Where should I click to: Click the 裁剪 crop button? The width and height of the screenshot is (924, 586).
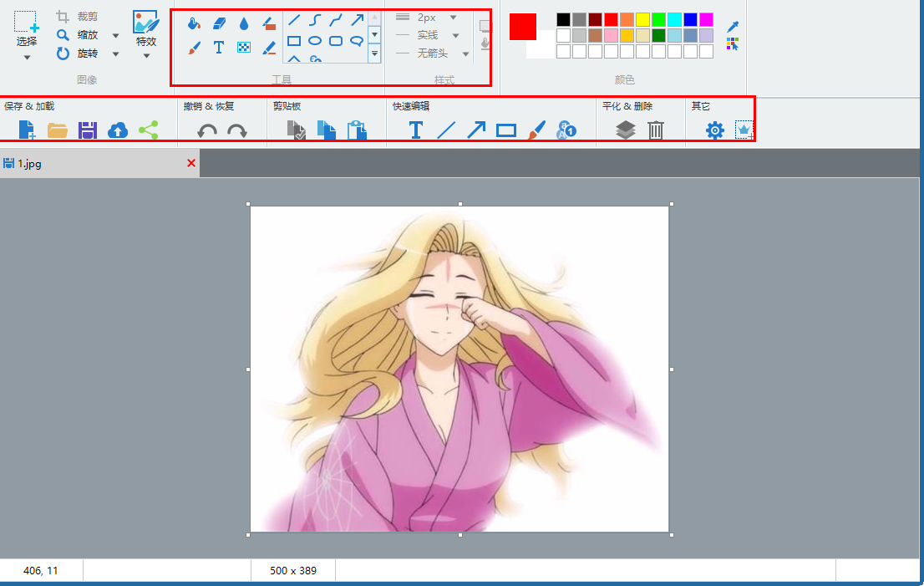click(x=77, y=17)
